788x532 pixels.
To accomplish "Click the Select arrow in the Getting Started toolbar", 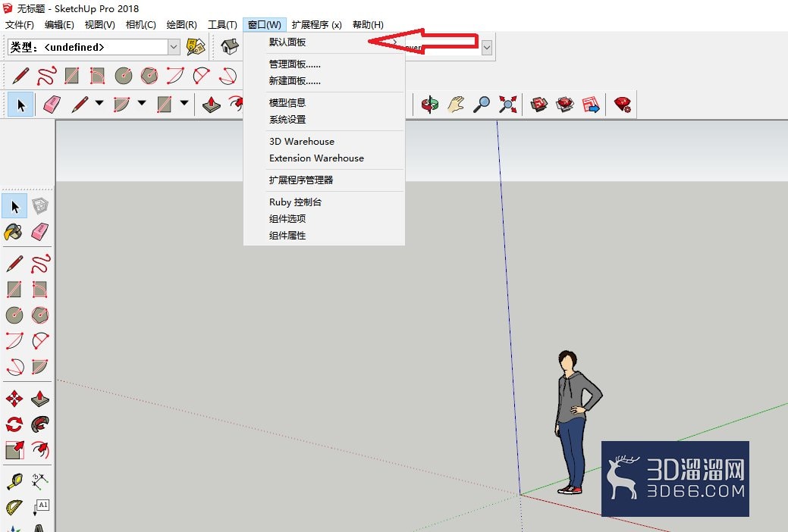I will (20, 105).
